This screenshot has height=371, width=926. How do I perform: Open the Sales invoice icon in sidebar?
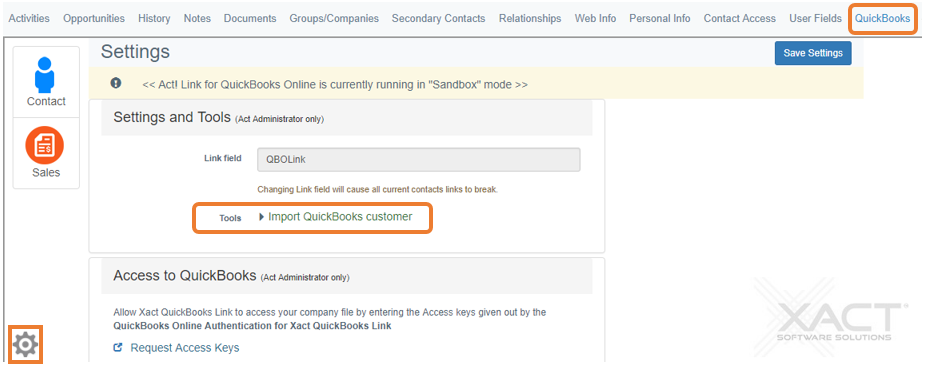44,145
